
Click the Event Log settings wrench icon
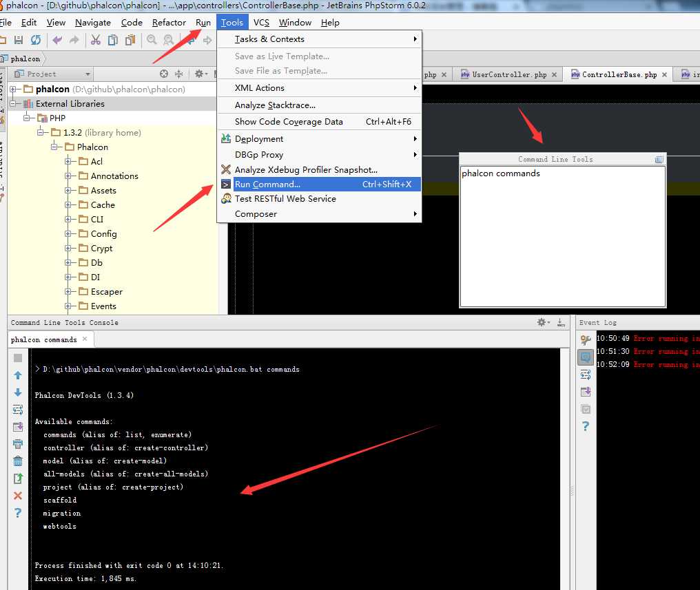586,340
